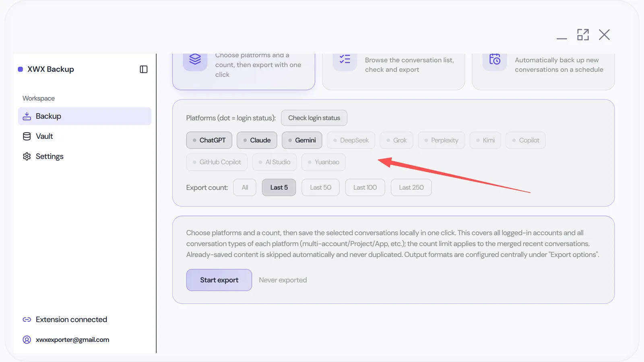Minimize the window

(x=562, y=38)
